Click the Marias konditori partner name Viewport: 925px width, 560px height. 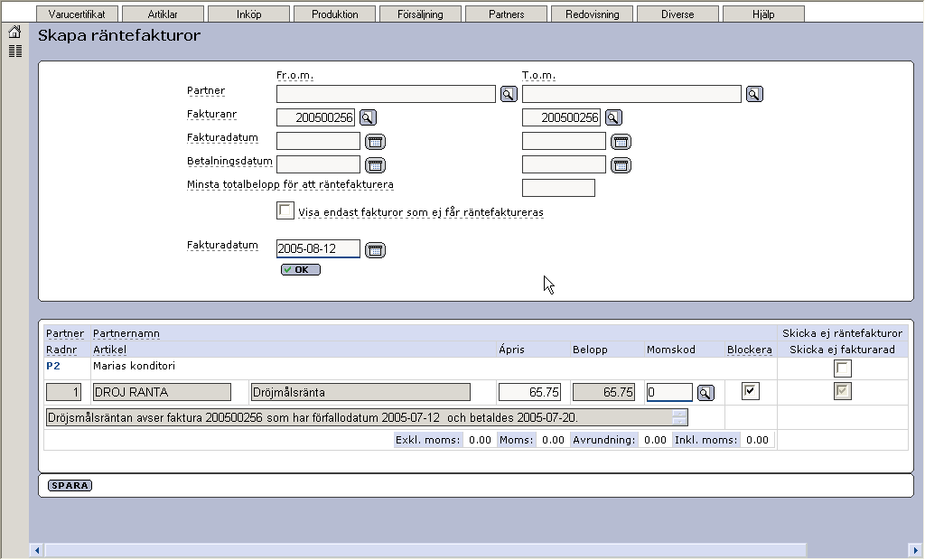click(134, 366)
